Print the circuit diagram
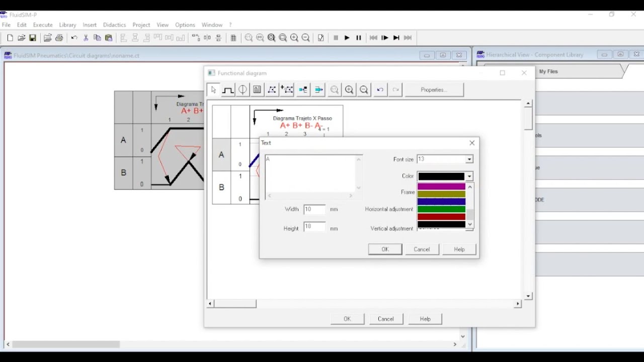The height and width of the screenshot is (362, 644). (x=59, y=38)
